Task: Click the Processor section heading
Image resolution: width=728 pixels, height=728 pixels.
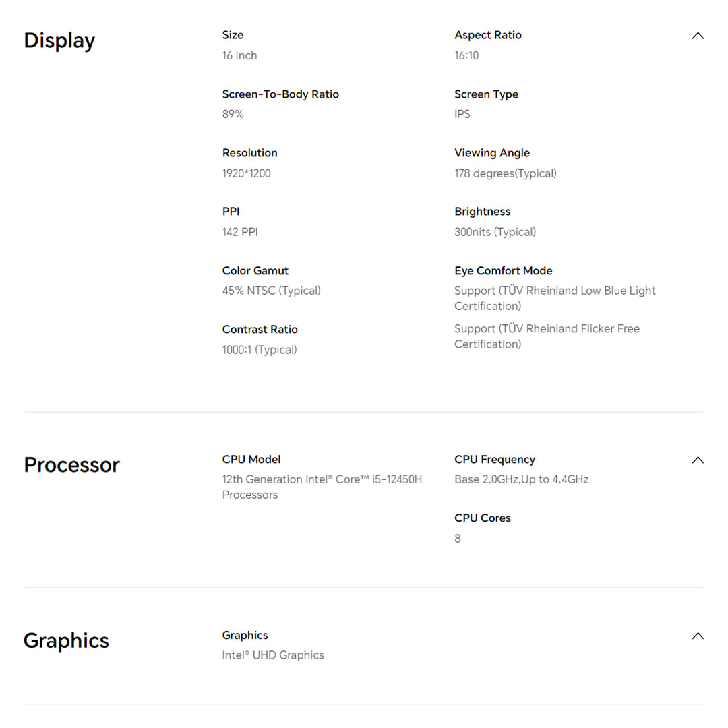Action: pos(71,465)
